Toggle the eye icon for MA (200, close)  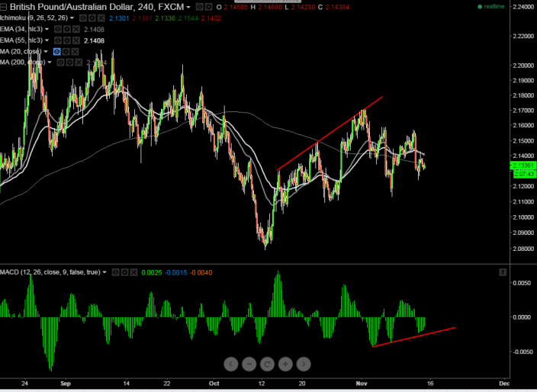60,63
